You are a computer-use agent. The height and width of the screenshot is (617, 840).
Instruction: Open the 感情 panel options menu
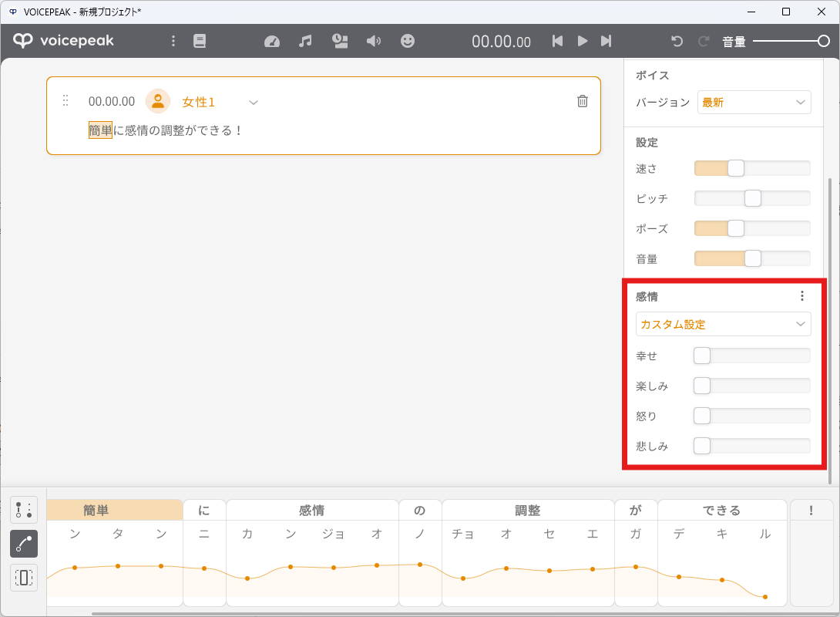(801, 295)
